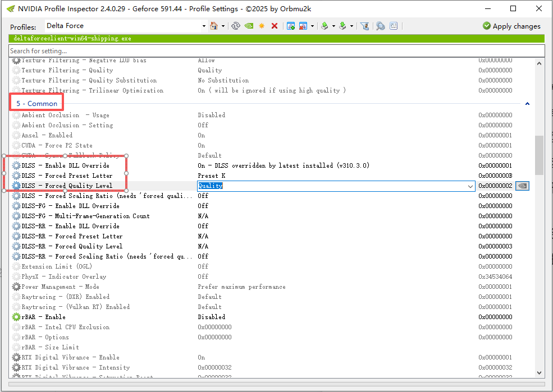Image resolution: width=553 pixels, height=392 pixels.
Task: Click the green NVIDIA logo toolbar icon
Action: point(249,26)
